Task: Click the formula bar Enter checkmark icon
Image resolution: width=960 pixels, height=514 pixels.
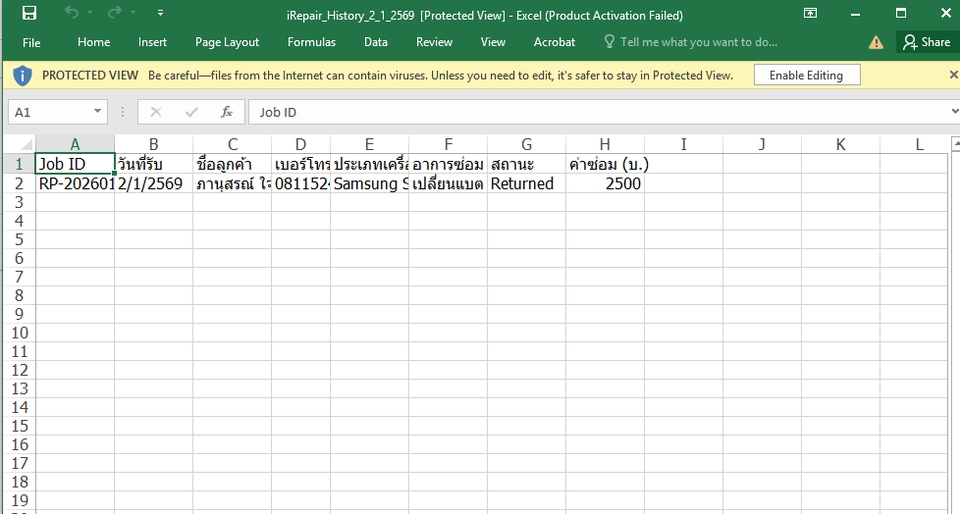Action: pos(192,112)
